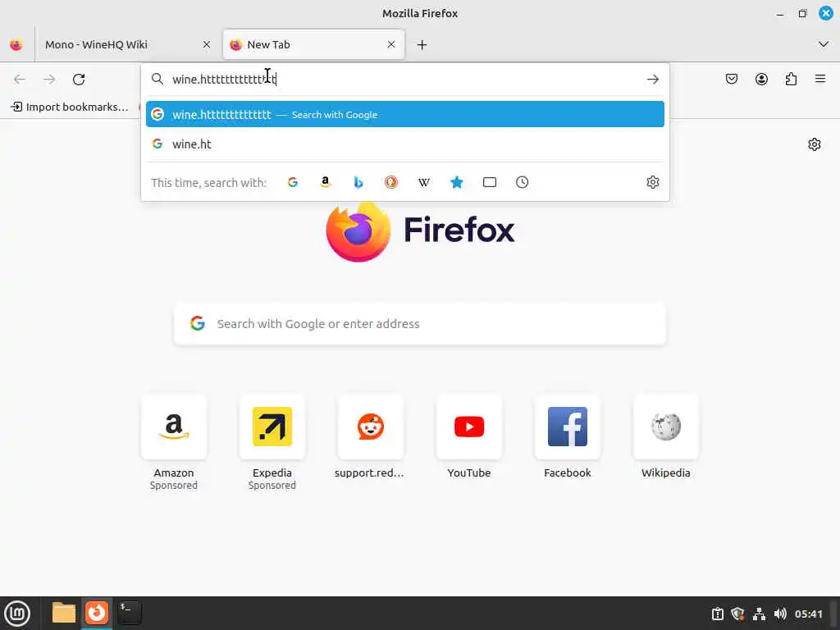
Task: Launch the Terminal from the taskbar
Action: click(130, 613)
